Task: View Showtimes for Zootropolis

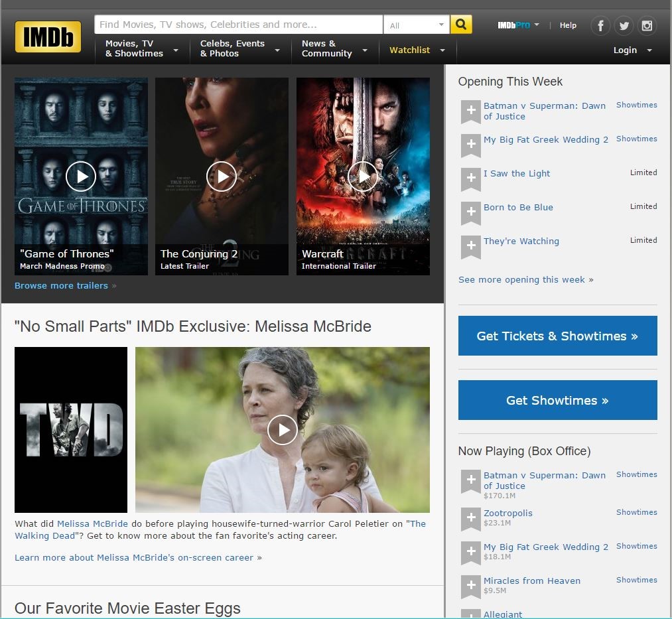Action: (636, 512)
